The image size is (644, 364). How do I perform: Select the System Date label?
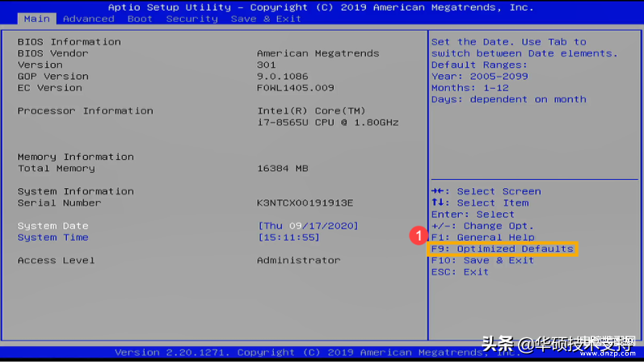click(x=53, y=226)
